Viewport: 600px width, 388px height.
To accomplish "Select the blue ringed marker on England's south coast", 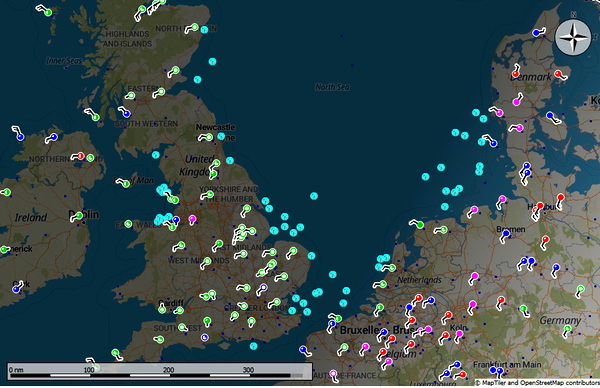I will (x=205, y=337).
